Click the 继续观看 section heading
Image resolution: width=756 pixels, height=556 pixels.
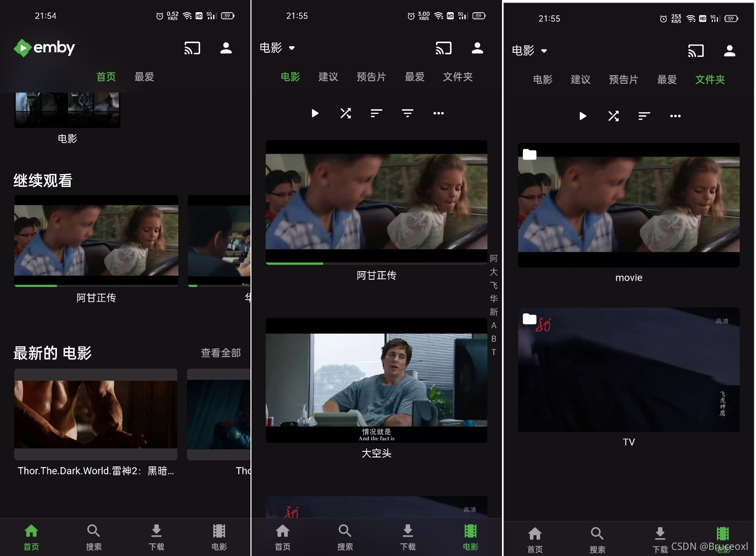coord(43,181)
